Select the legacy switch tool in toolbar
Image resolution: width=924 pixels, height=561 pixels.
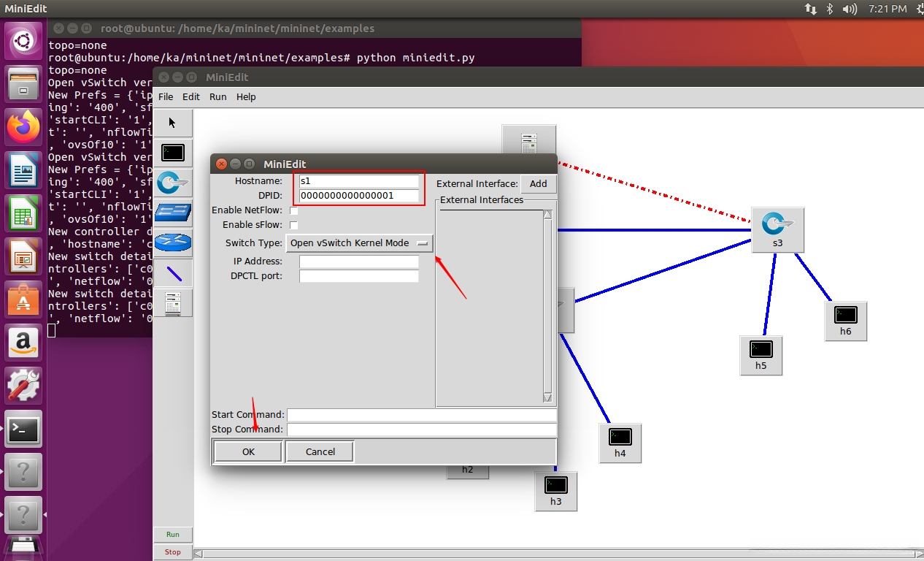[173, 213]
